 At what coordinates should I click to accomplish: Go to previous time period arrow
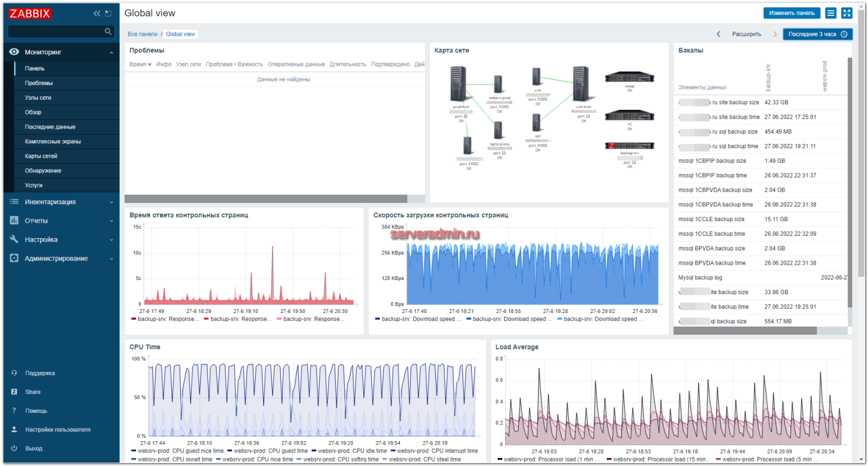tap(718, 34)
